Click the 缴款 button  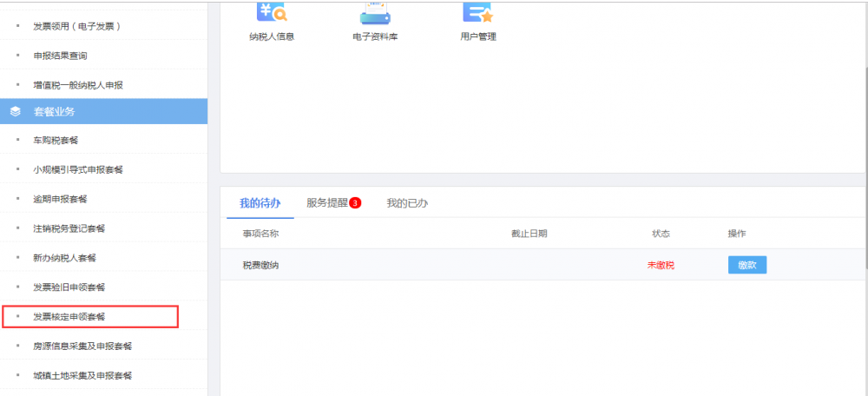pos(746,265)
